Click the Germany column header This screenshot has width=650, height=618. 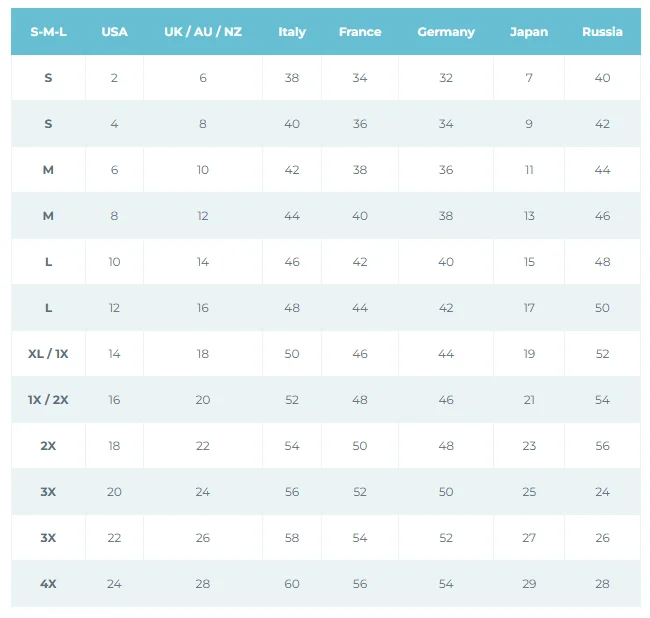click(446, 32)
